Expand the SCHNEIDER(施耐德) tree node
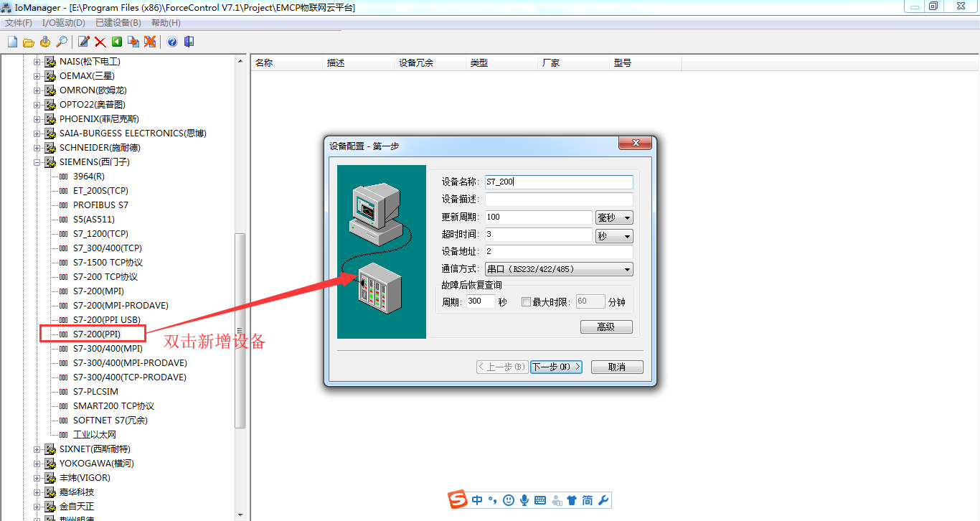 (x=37, y=148)
